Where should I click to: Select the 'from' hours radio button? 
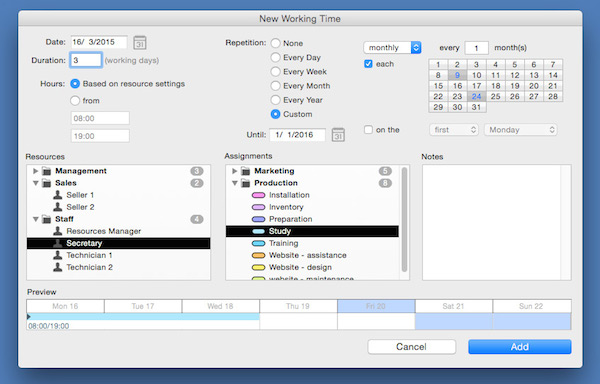point(75,101)
